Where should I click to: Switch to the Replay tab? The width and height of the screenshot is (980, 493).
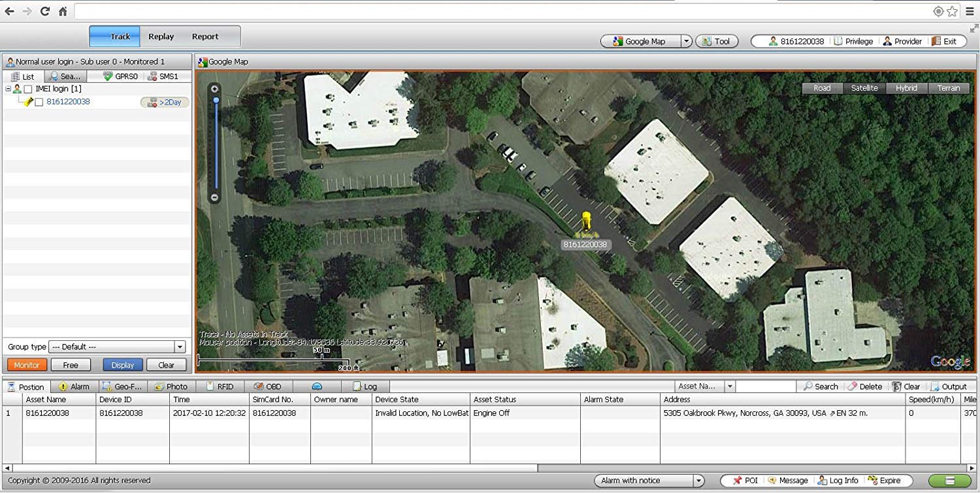click(161, 37)
